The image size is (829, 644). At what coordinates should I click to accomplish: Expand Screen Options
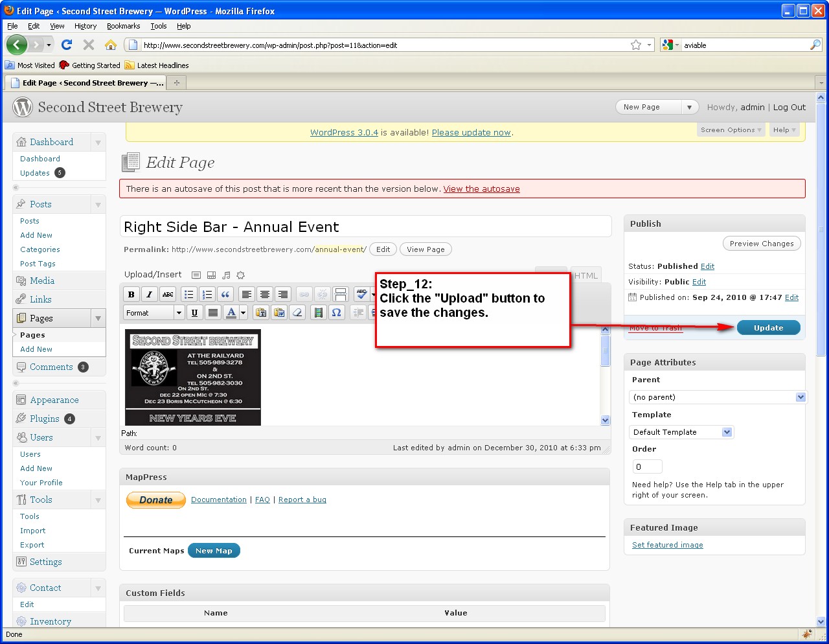[731, 130]
